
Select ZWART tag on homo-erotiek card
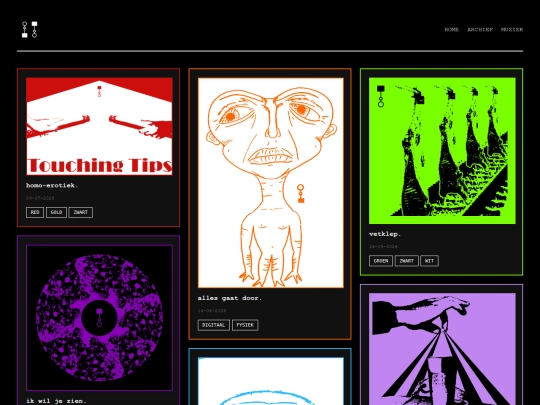[81, 212]
